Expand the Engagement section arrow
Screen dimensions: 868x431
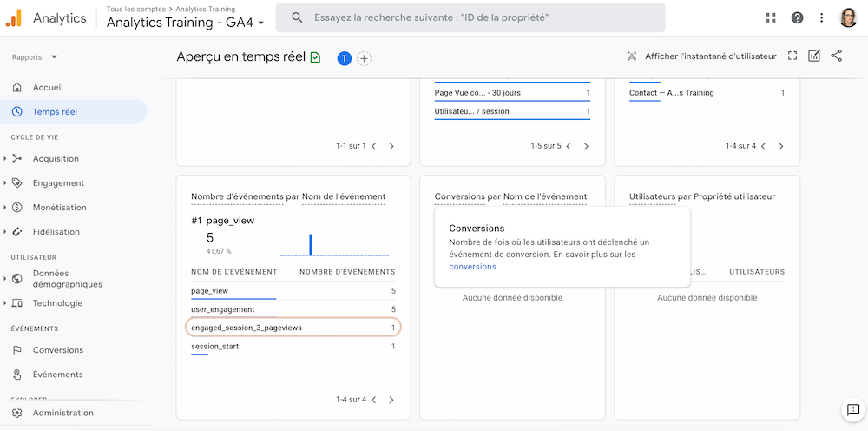(5, 183)
